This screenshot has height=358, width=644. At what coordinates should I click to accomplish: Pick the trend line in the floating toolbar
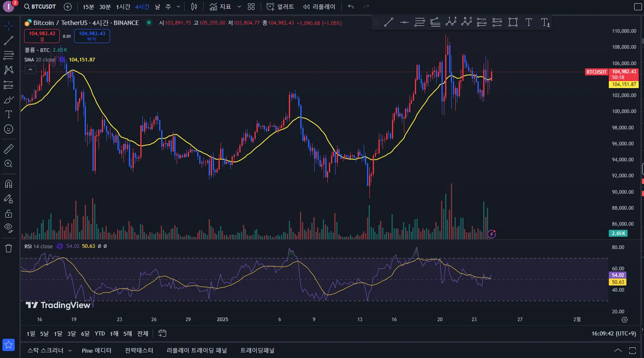pyautogui.click(x=389, y=22)
